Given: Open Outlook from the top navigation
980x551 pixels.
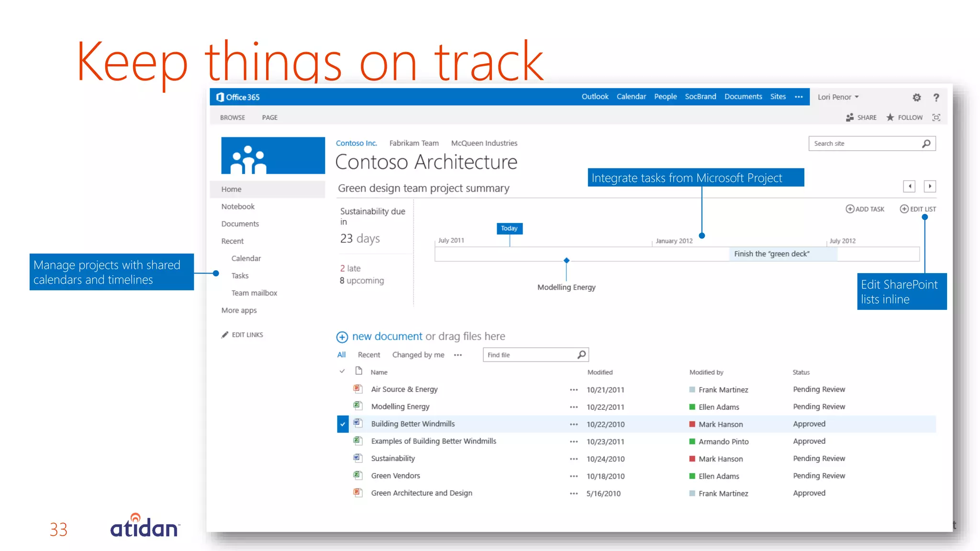Looking at the screenshot, I should click(595, 97).
